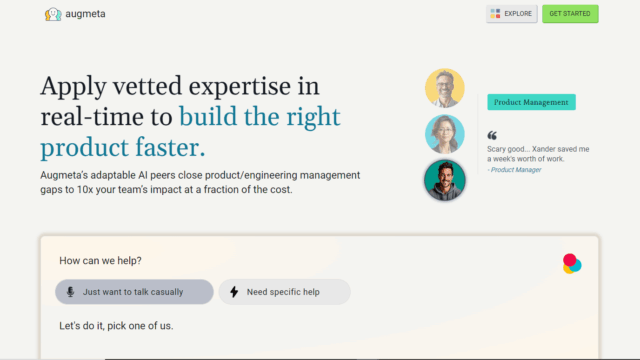This screenshot has width=640, height=360.
Task: Click the How can we help? heading
Action: pos(100,260)
